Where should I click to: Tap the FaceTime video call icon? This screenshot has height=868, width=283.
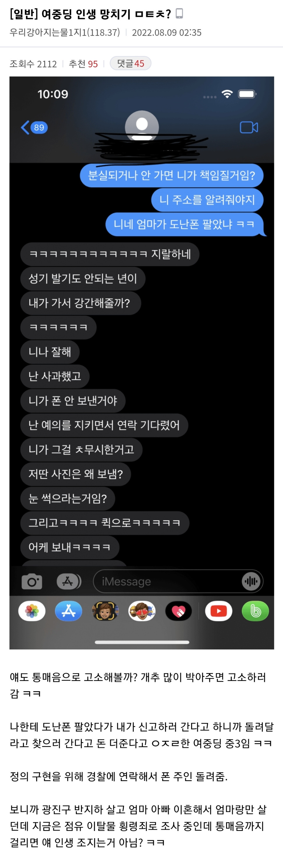click(x=249, y=128)
